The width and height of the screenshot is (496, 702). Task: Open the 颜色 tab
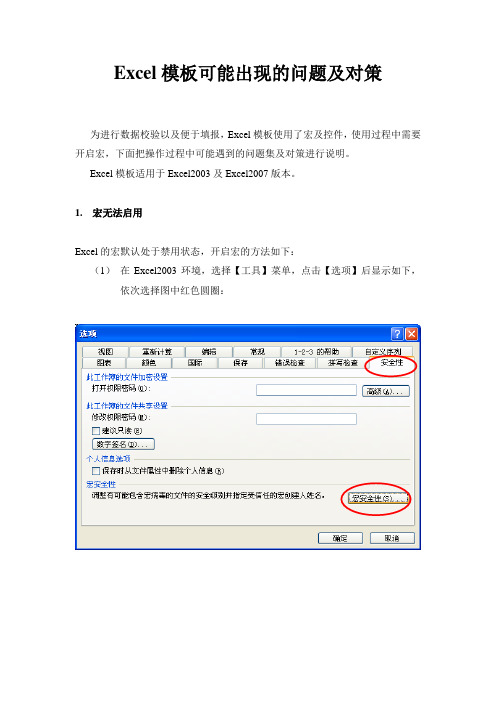tap(149, 363)
